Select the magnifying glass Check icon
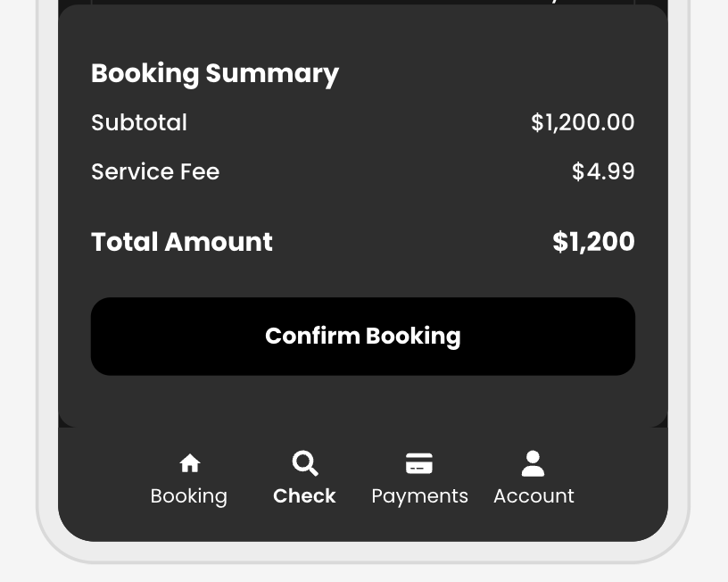 coord(304,462)
